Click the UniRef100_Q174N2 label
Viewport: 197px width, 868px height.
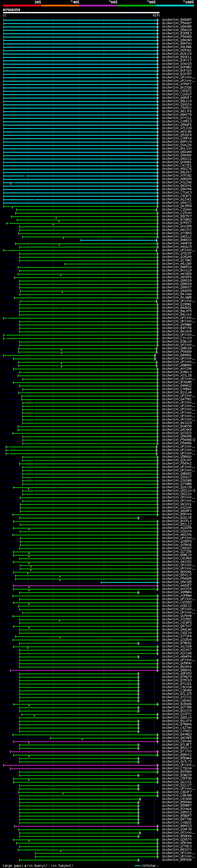coord(177,260)
